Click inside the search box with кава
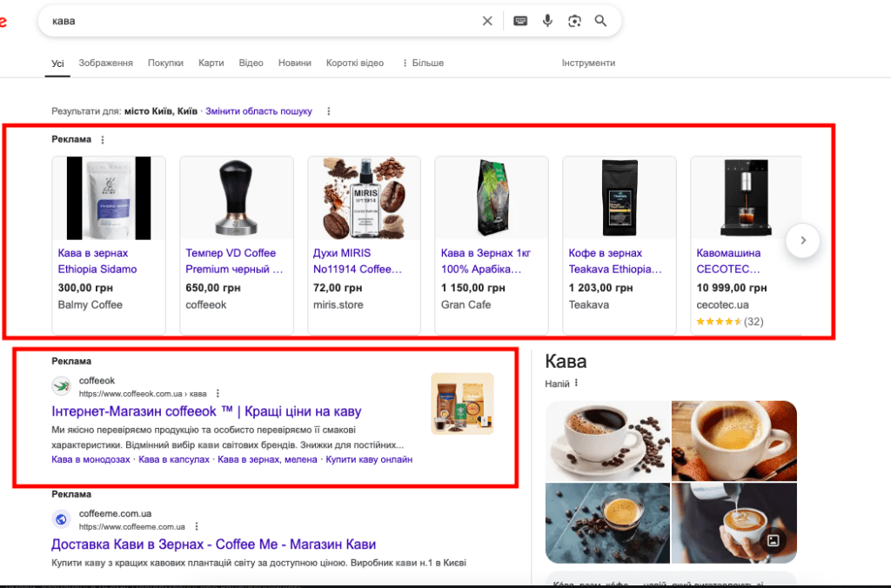 [x=261, y=21]
